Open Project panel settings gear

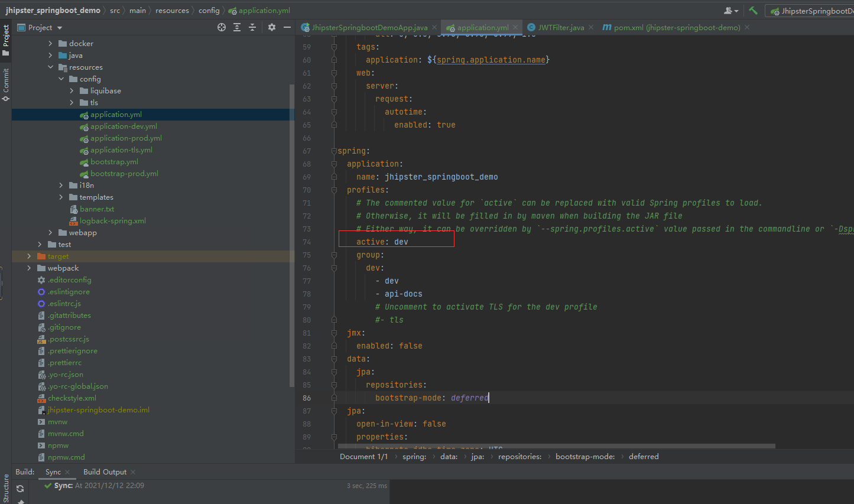(x=272, y=27)
